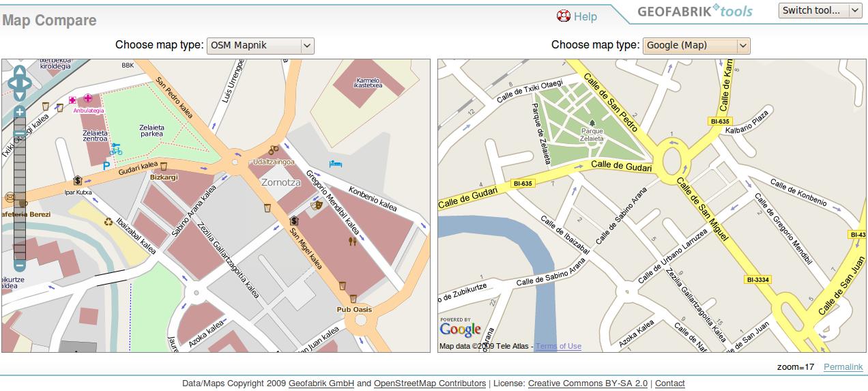Image resolution: width=868 pixels, height=391 pixels.
Task: Click the BI-3334 road shield
Action: [757, 280]
